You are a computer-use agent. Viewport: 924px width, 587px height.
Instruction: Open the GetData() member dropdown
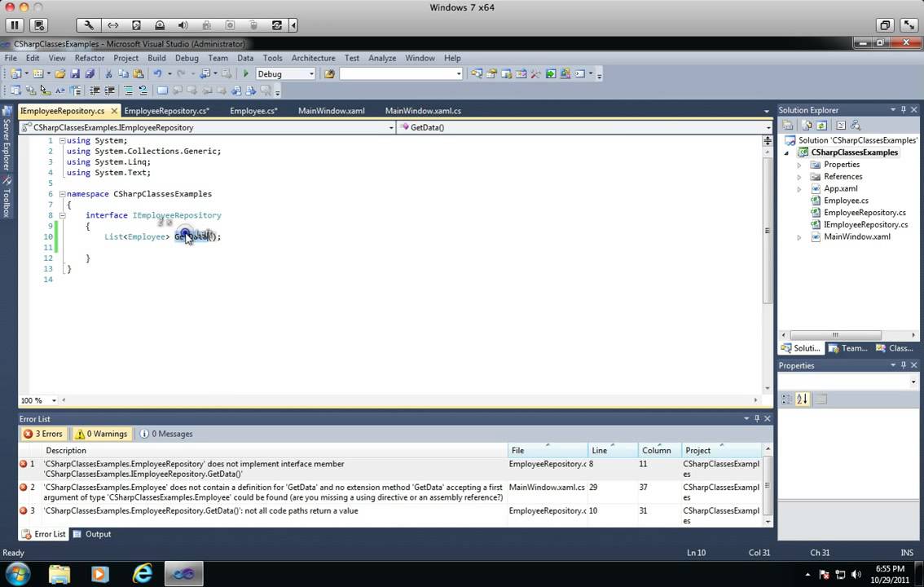(x=768, y=127)
